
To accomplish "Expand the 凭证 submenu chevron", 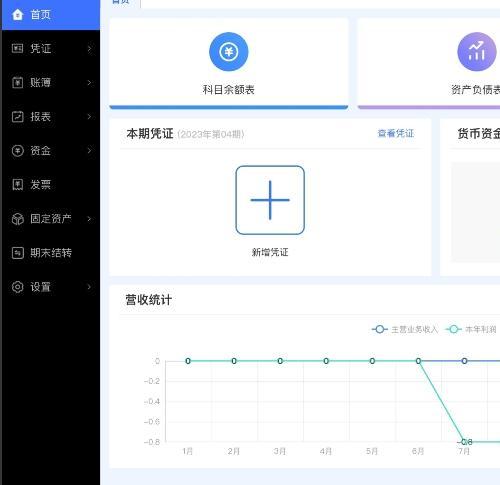I will click(x=89, y=49).
